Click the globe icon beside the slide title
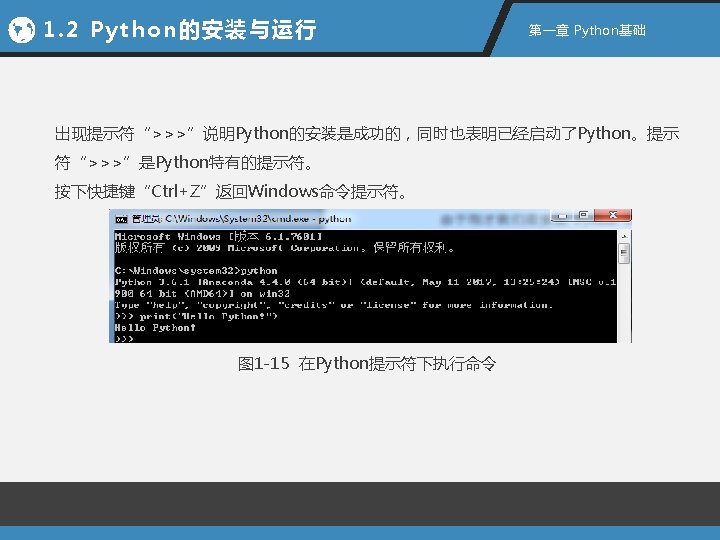This screenshot has height=540, width=720. tap(22, 30)
